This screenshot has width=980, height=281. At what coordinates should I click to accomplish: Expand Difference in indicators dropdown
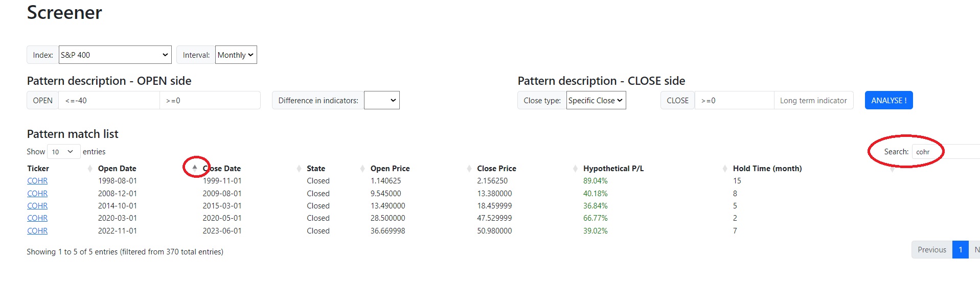tap(382, 100)
